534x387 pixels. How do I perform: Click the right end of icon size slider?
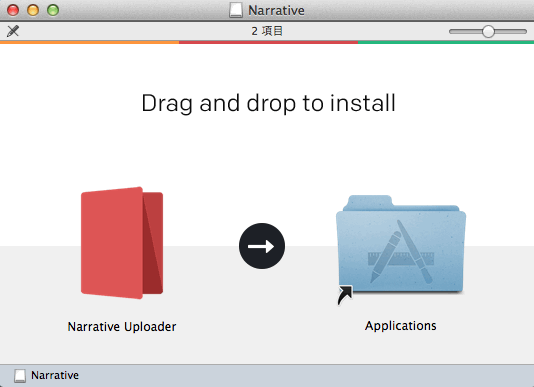pyautogui.click(x=524, y=31)
